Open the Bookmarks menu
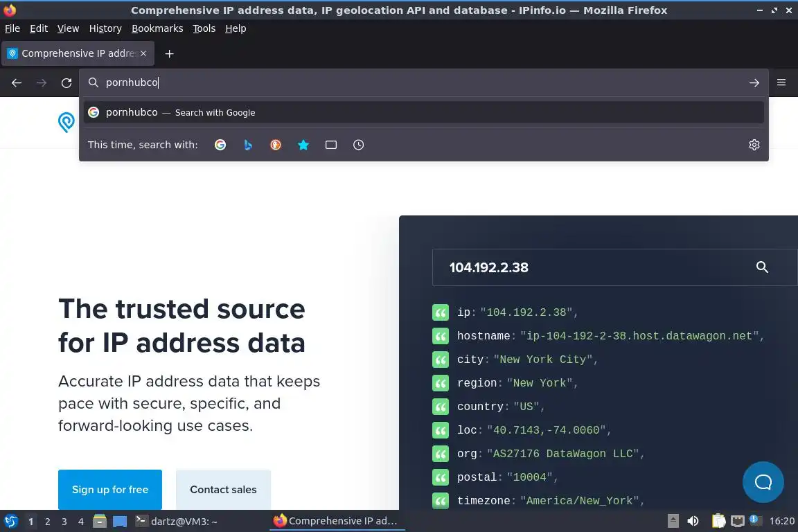The width and height of the screenshot is (798, 532). [157, 28]
